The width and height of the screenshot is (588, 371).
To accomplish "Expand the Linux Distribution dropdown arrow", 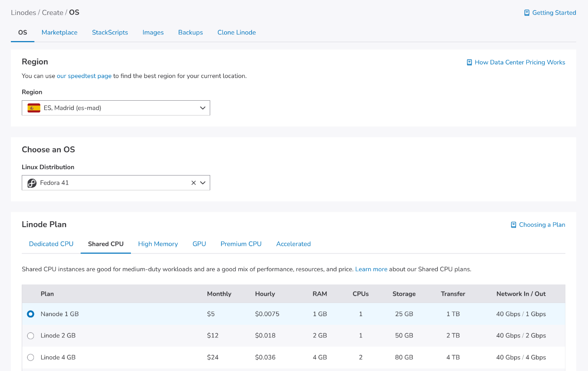I will 202,183.
